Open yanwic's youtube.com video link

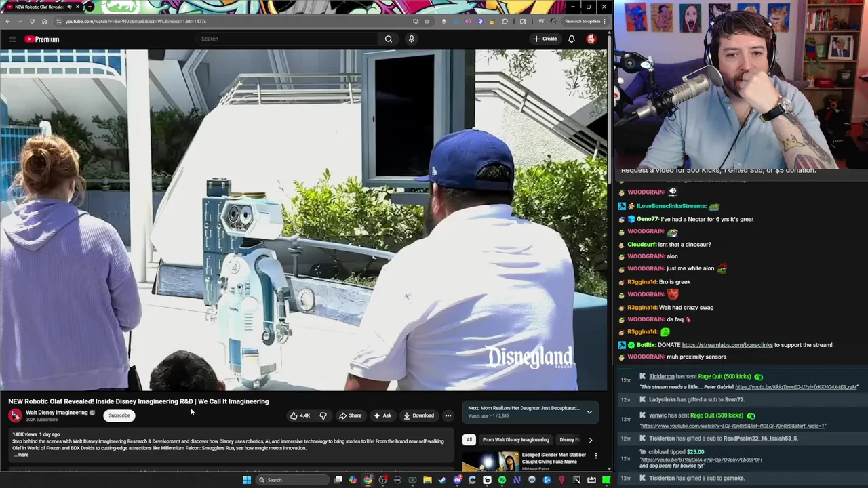pos(732,426)
